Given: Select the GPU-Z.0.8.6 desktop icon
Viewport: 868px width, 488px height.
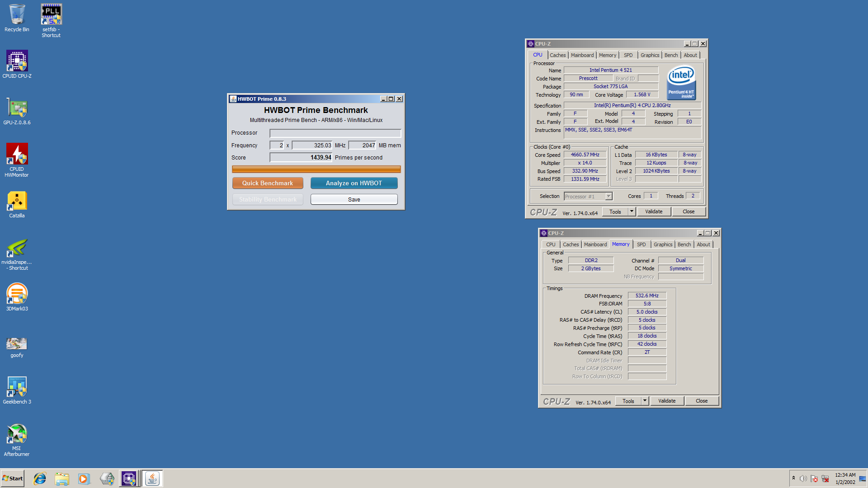Looking at the screenshot, I should [17, 112].
